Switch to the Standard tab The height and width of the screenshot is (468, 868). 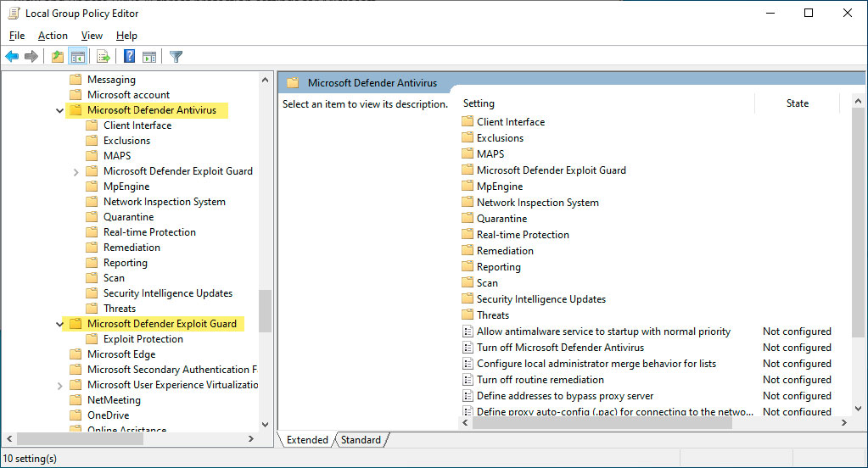[x=361, y=440]
